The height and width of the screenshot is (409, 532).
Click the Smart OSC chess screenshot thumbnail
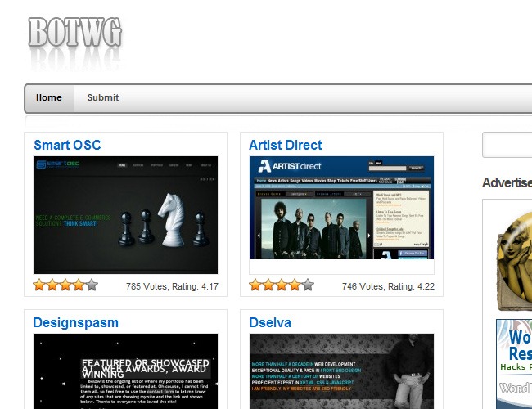pos(125,215)
